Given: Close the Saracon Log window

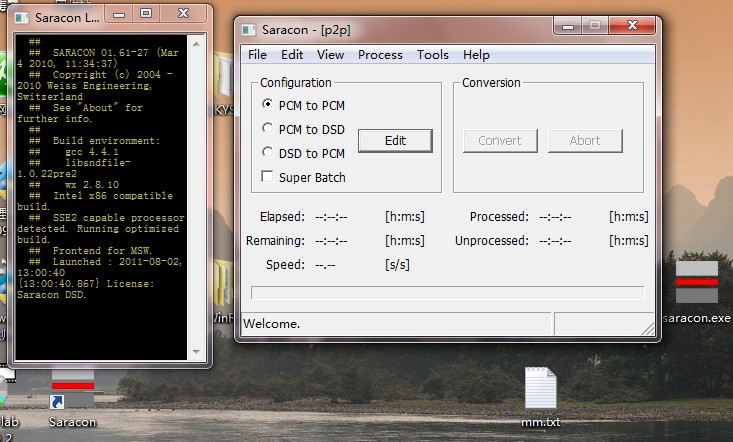Looking at the screenshot, I should 183,14.
